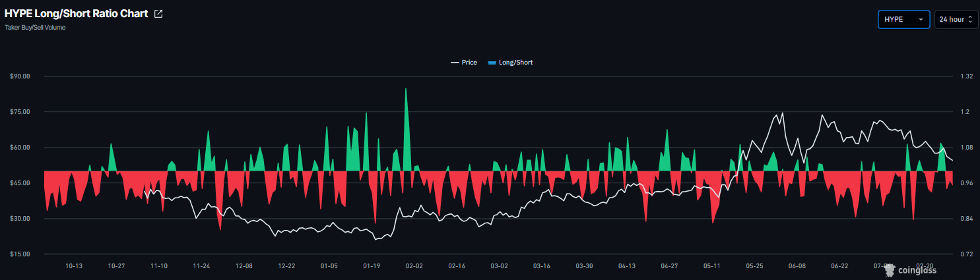Click the 24 hour up-down stepper arrows
Image resolution: width=980 pixels, height=280 pixels.
[969, 20]
